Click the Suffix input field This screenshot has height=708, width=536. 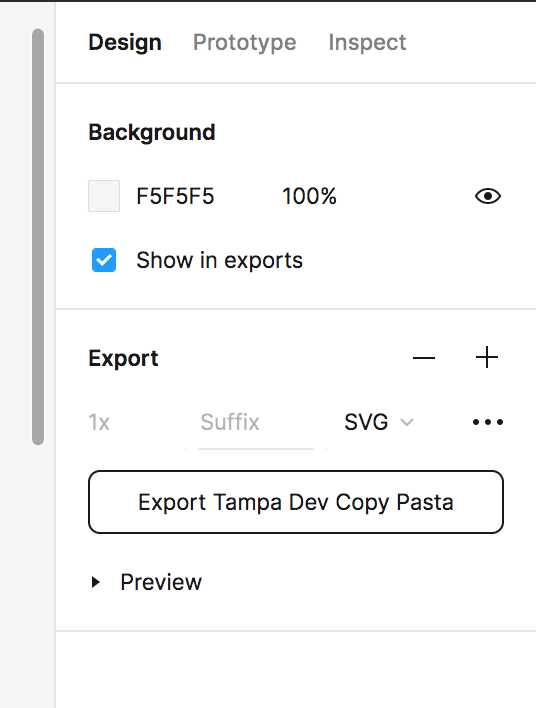pos(256,423)
